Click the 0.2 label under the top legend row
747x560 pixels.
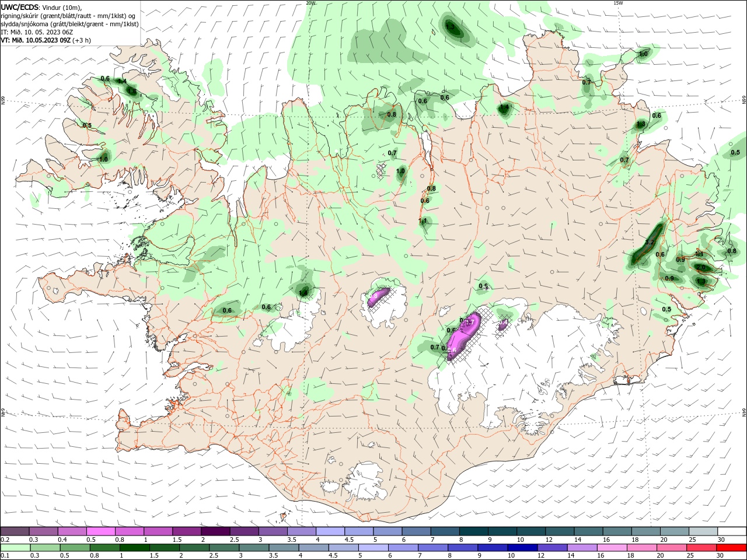click(5, 540)
